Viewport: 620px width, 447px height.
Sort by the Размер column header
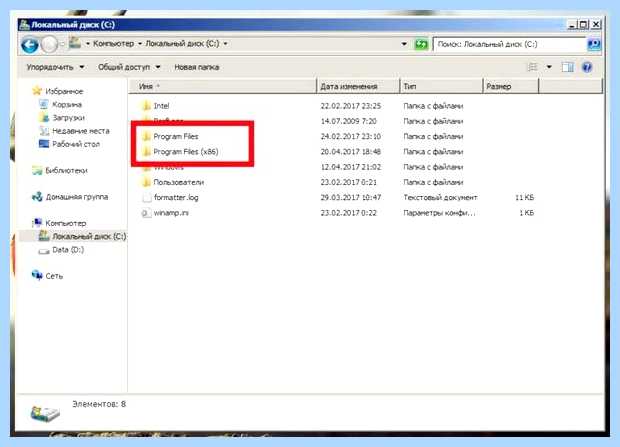[x=511, y=86]
